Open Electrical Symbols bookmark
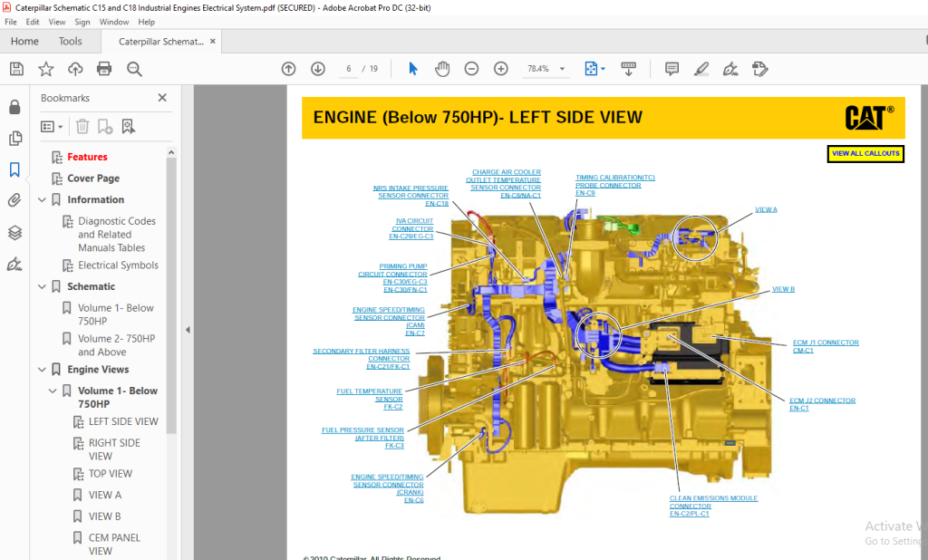Viewport: 928px width, 560px height. tap(118, 266)
